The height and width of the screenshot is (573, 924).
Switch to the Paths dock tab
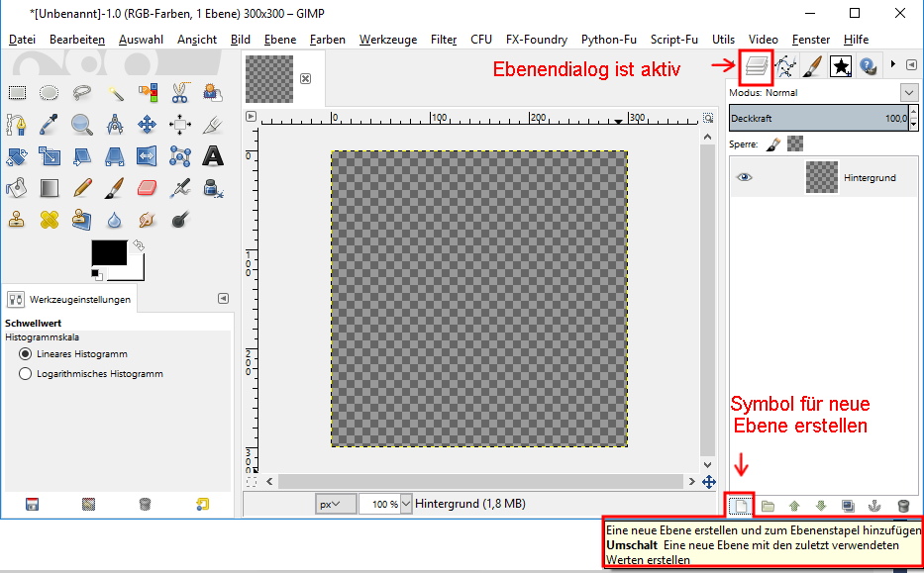(785, 66)
